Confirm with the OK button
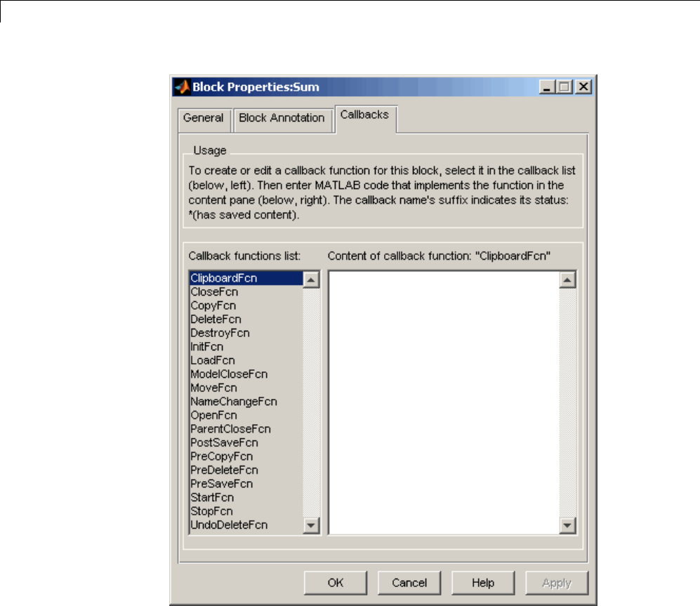The width and height of the screenshot is (700, 606). pyautogui.click(x=336, y=583)
